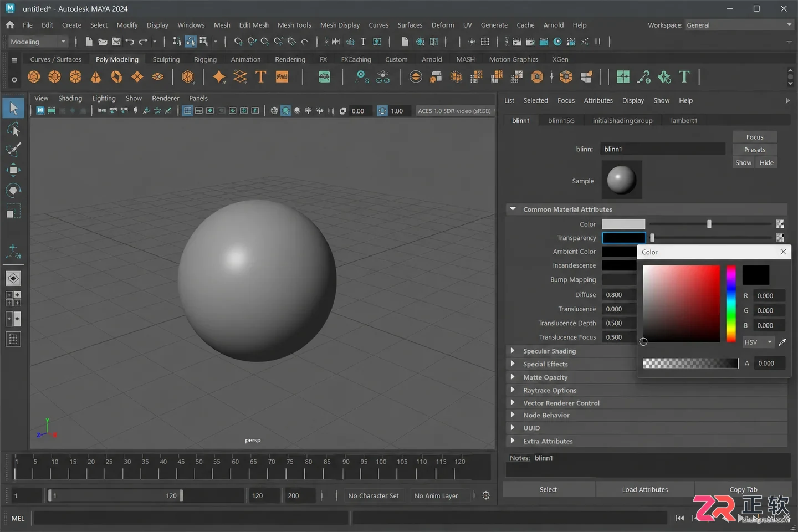Viewport: 798px width, 532px height.
Task: Expand the Extra Attributes section
Action: coord(513,441)
